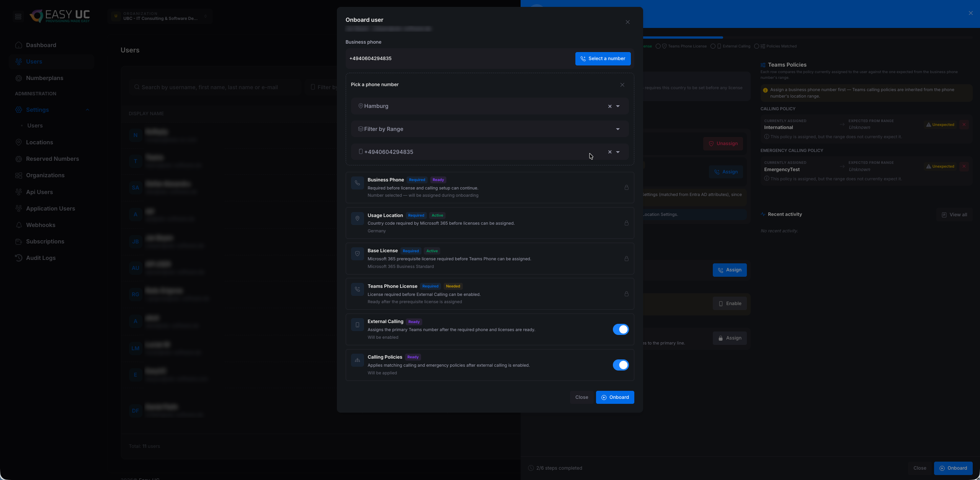The image size is (980, 480).
Task: Click Close in the Onboard user dialog
Action: coord(581,397)
